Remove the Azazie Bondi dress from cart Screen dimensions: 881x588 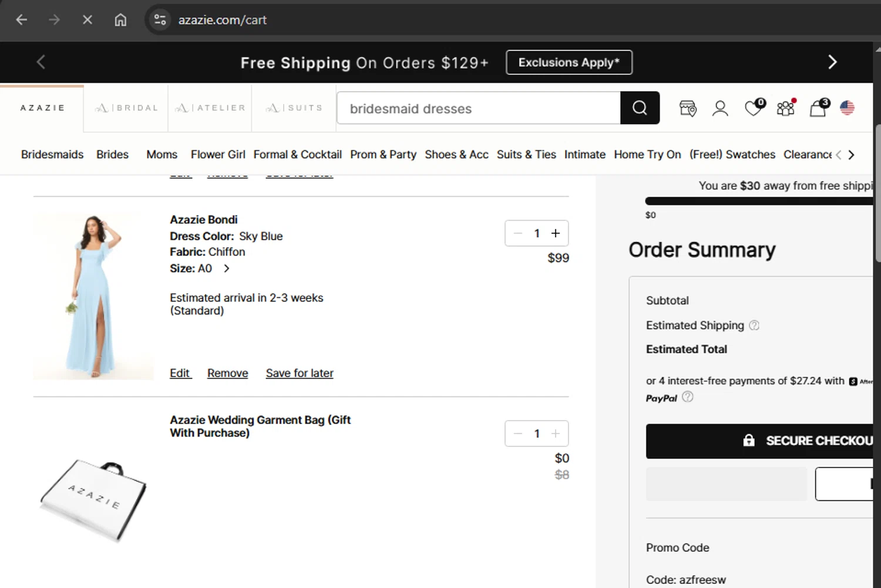tap(227, 373)
